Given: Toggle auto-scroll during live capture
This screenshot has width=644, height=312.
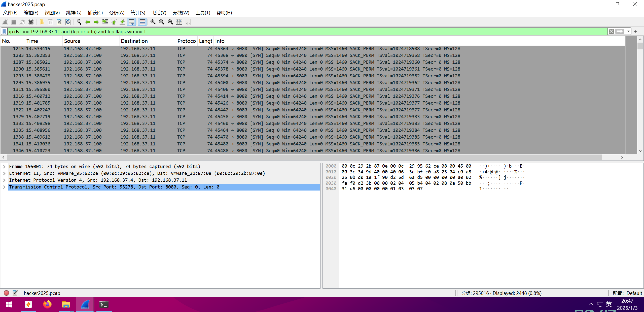Looking at the screenshot, I should pos(131,22).
